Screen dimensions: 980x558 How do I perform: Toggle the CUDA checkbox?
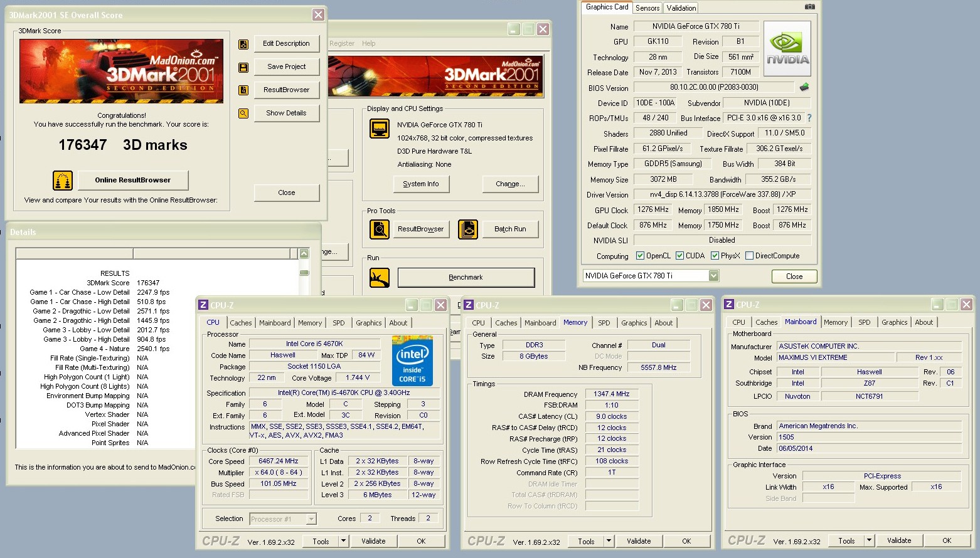click(x=679, y=256)
